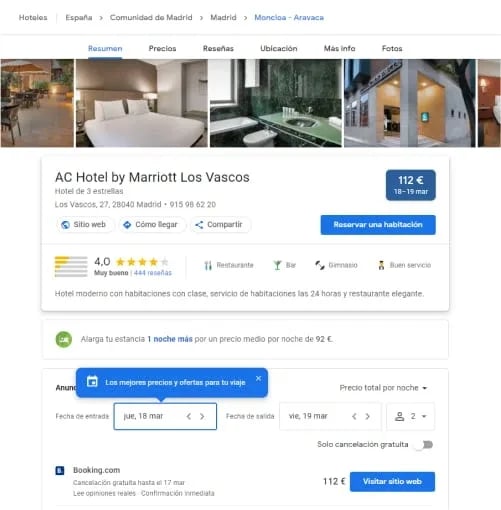This screenshot has width=501, height=510.
Task: Close the mejores precios tooltip
Action: 258,379
